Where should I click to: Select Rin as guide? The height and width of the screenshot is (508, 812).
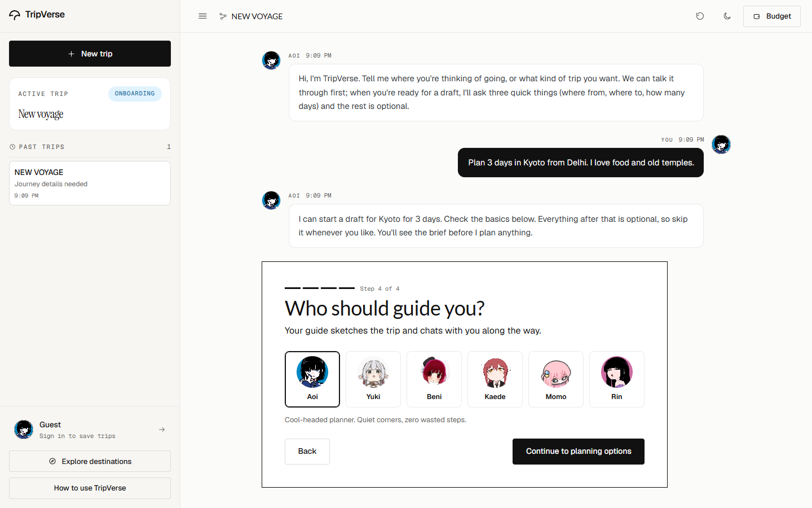coord(617,379)
